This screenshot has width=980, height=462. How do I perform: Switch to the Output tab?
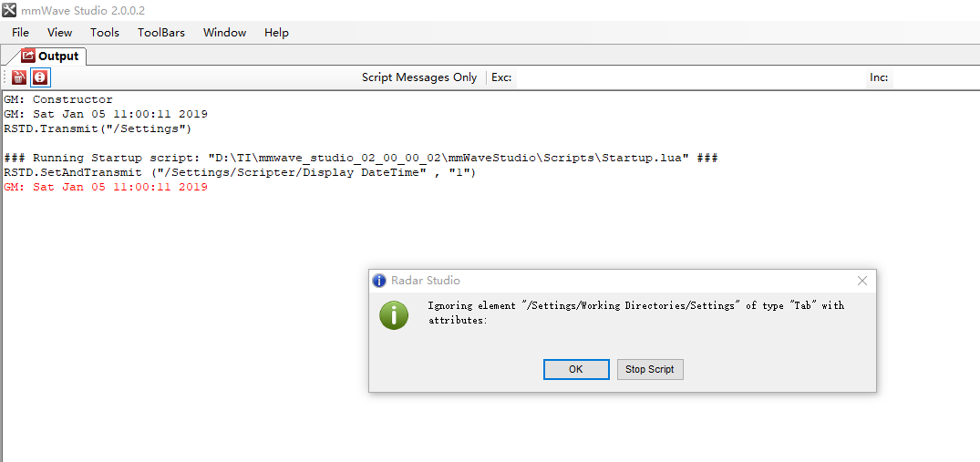pos(51,56)
